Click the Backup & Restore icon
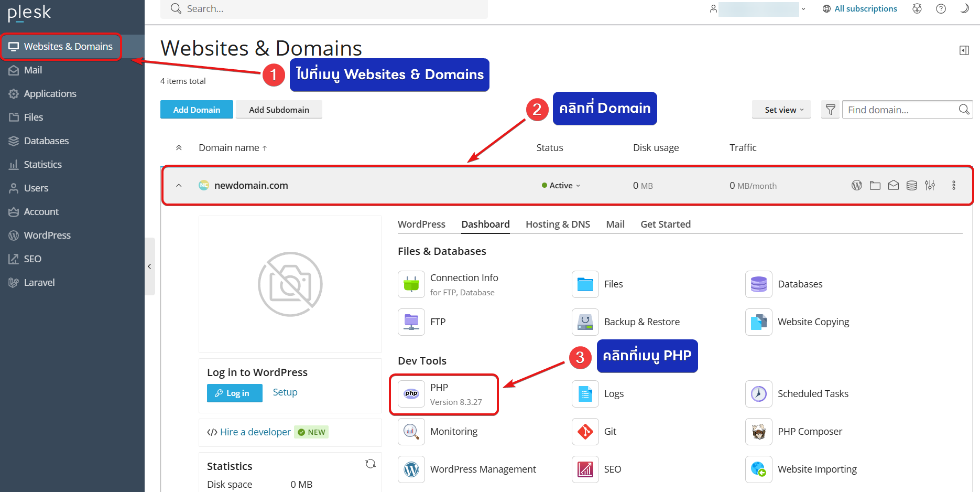 click(x=585, y=322)
